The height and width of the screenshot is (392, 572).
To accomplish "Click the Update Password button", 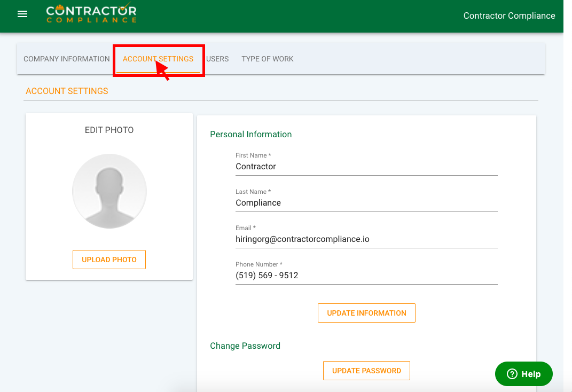I will pos(366,371).
